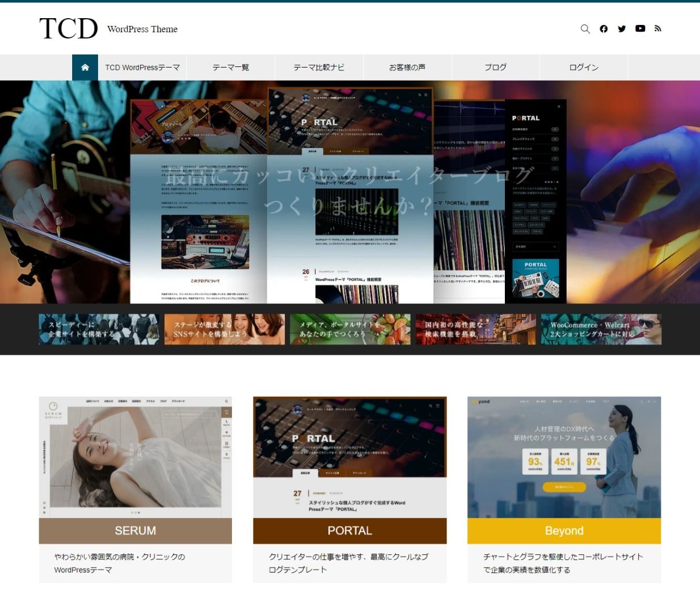Visit the YouTube channel icon
This screenshot has height=594, width=700.
point(640,28)
